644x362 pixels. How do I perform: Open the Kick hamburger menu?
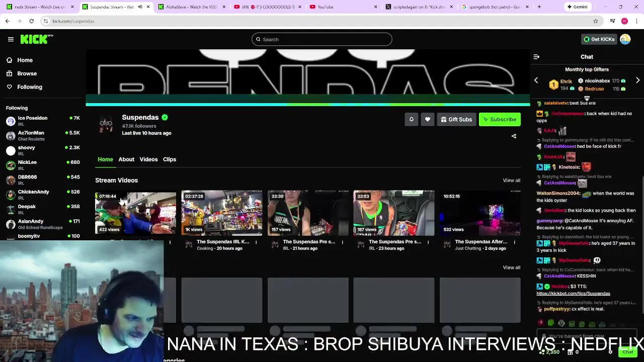[x=11, y=39]
